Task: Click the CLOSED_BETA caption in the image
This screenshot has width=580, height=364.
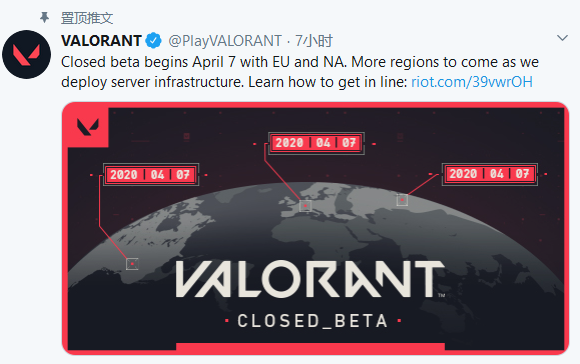Action: (313, 321)
